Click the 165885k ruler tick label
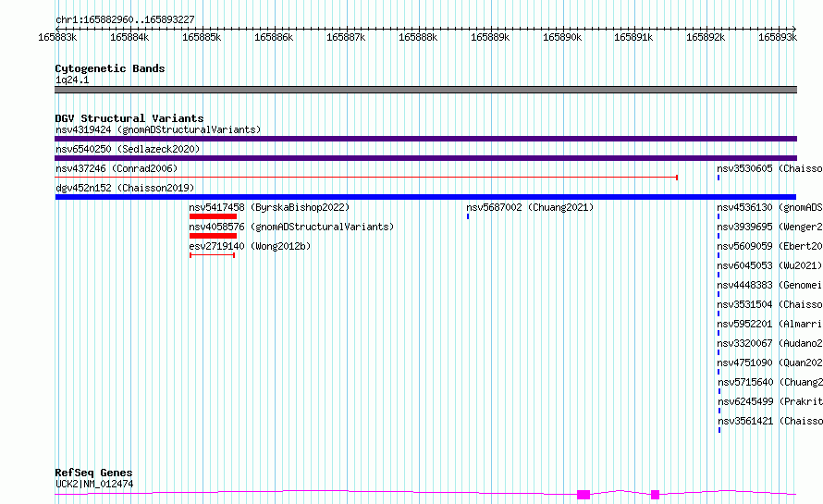 coord(202,37)
